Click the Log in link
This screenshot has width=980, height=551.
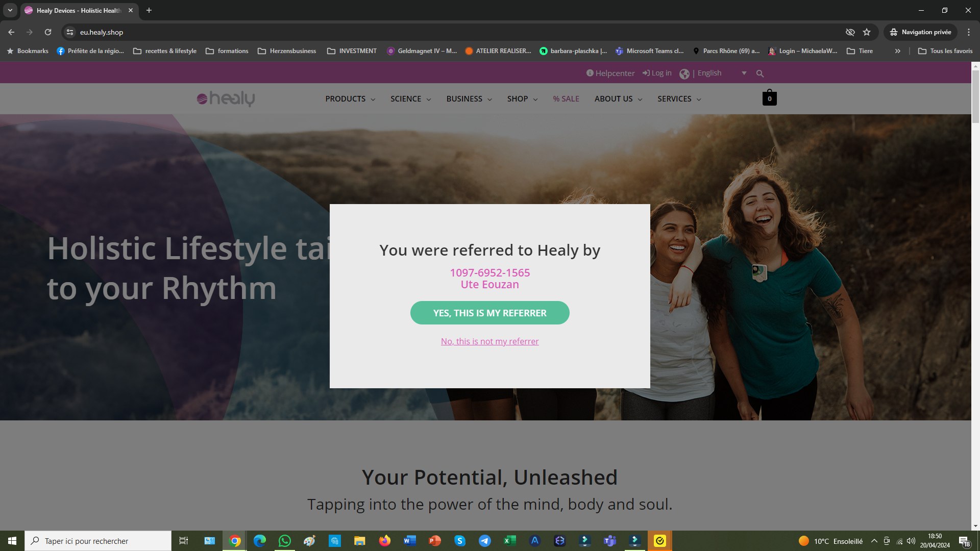[x=657, y=73]
